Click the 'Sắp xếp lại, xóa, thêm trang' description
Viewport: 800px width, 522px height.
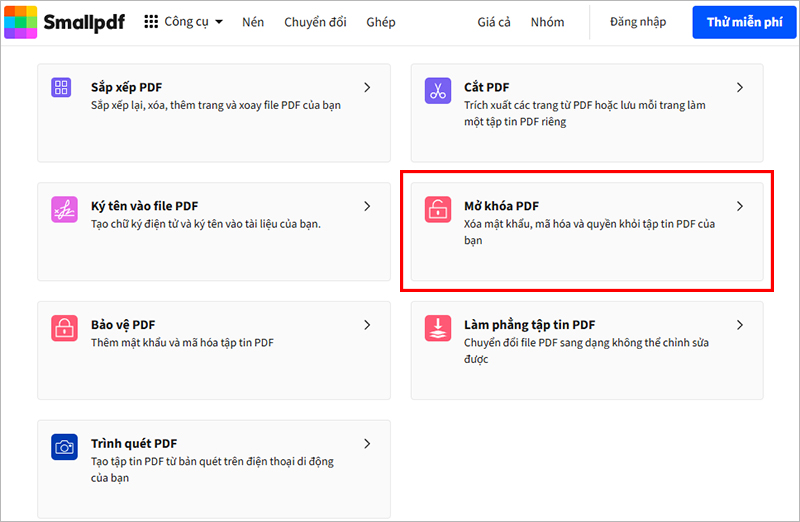216,105
